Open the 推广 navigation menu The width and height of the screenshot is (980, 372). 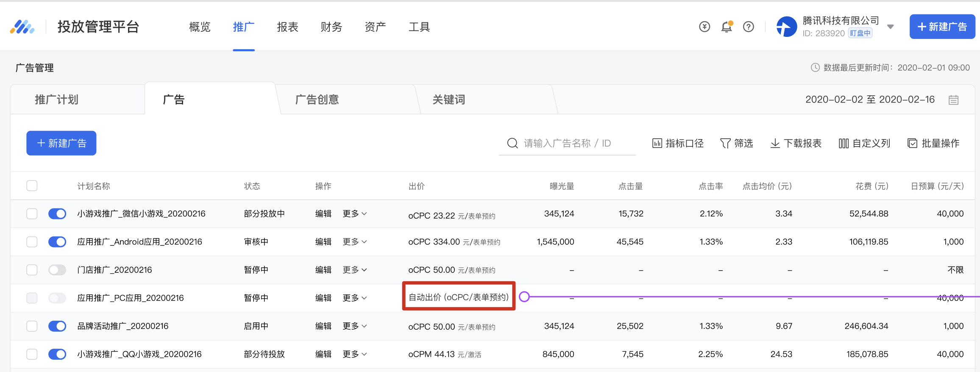pyautogui.click(x=244, y=27)
